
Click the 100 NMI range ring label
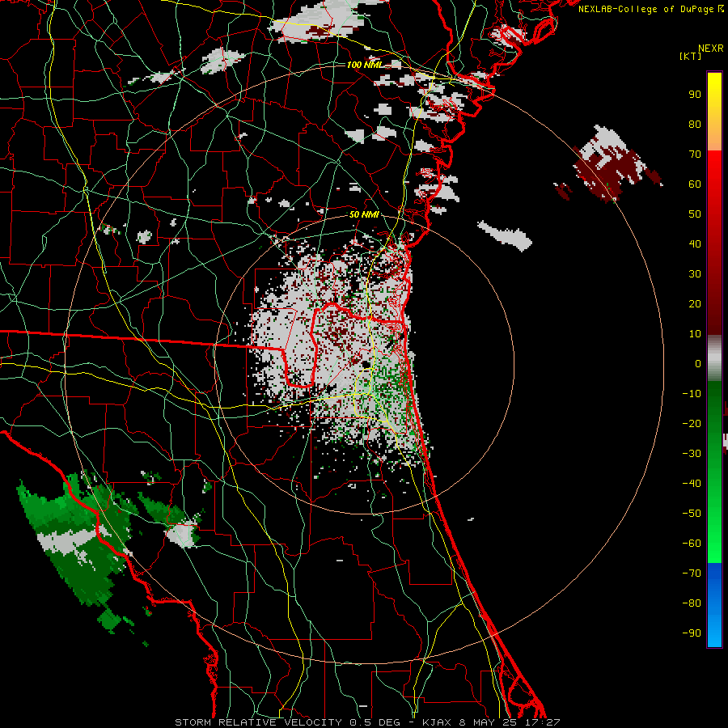[x=364, y=65]
